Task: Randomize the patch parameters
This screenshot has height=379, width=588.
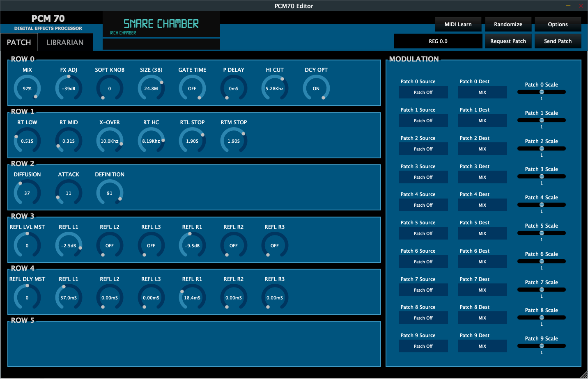Action: 508,24
